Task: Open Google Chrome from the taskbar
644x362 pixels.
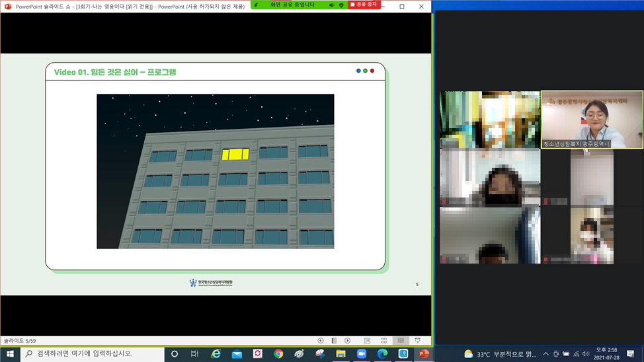Action: pos(278,354)
